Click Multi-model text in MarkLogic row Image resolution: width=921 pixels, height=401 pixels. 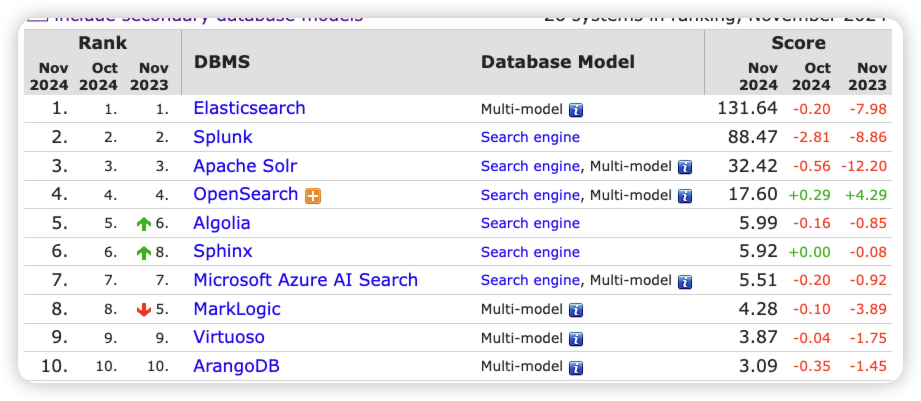522,309
